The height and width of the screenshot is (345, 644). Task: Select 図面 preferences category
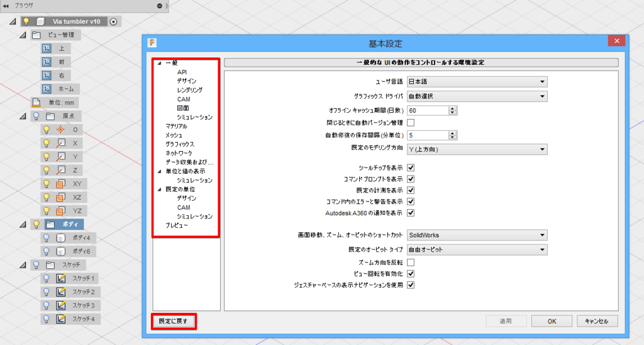[x=183, y=108]
